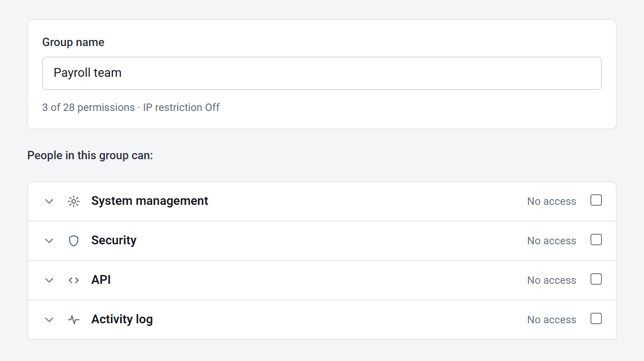Image resolution: width=644 pixels, height=361 pixels.
Task: Click 'No access' in System management row
Action: pos(551,201)
